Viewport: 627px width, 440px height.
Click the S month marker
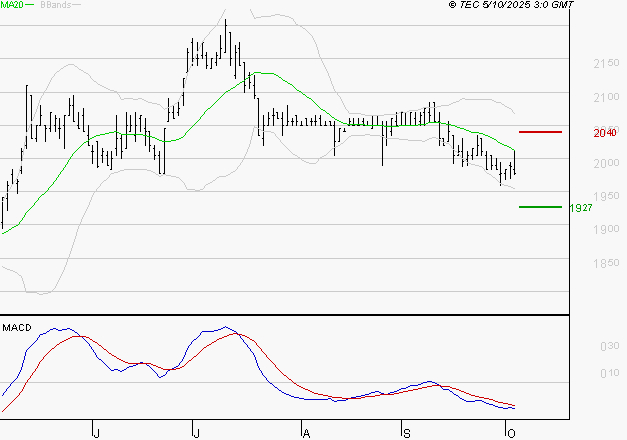[x=407, y=433]
